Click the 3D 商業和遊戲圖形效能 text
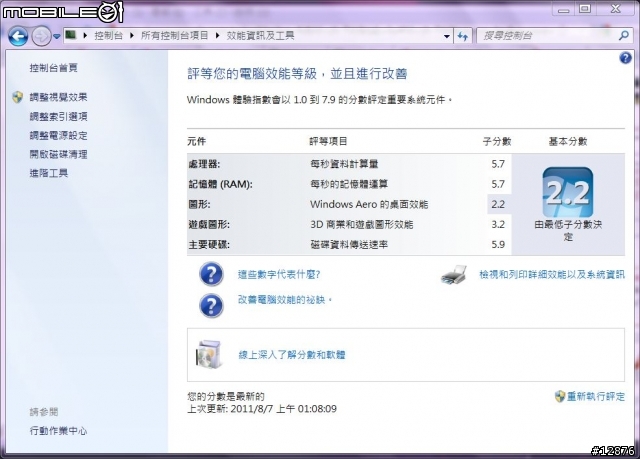Screen dimensions: 640x459 click(x=362, y=224)
